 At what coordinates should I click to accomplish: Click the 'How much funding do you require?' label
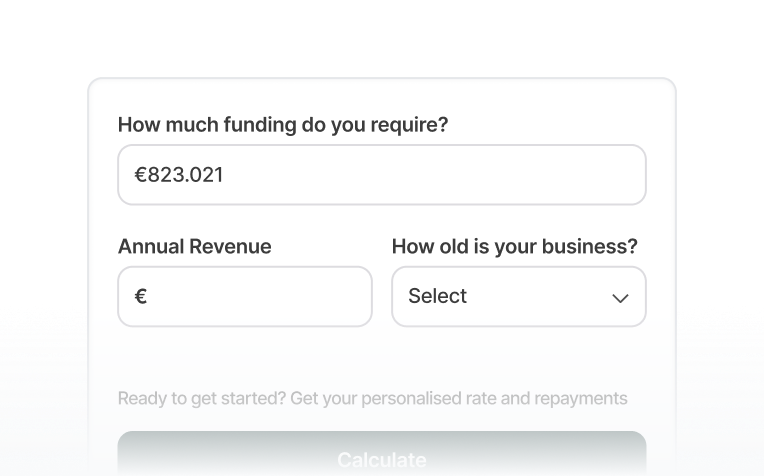283,125
